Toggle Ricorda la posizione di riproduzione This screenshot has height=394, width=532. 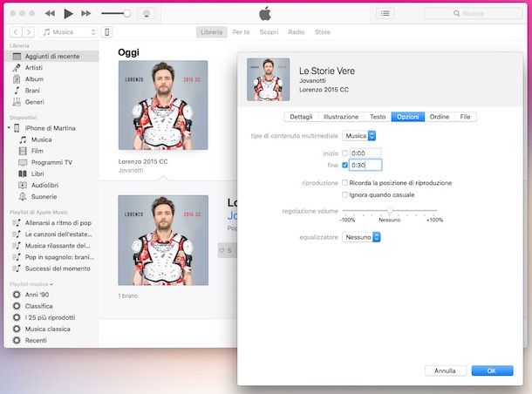(x=344, y=183)
